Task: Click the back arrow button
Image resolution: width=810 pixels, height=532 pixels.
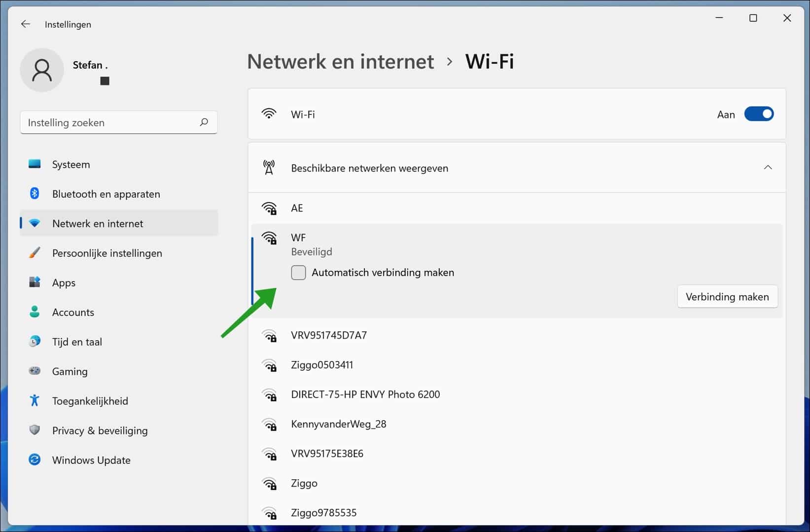Action: [x=25, y=23]
